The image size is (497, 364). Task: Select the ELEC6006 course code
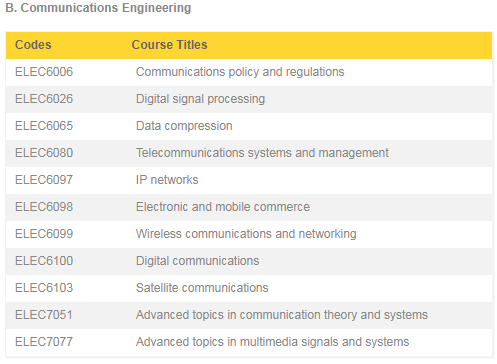44,72
